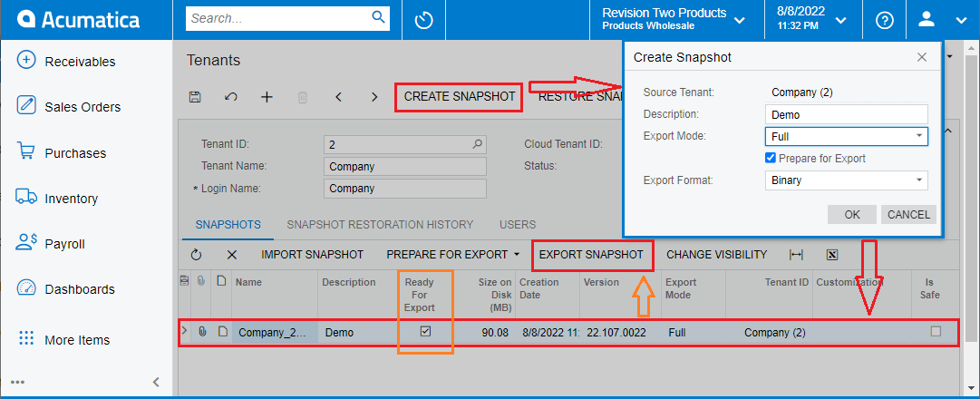Viewport: 980px width, 399px height.
Task: Click OK in Create Snapshot dialog
Action: [x=851, y=215]
